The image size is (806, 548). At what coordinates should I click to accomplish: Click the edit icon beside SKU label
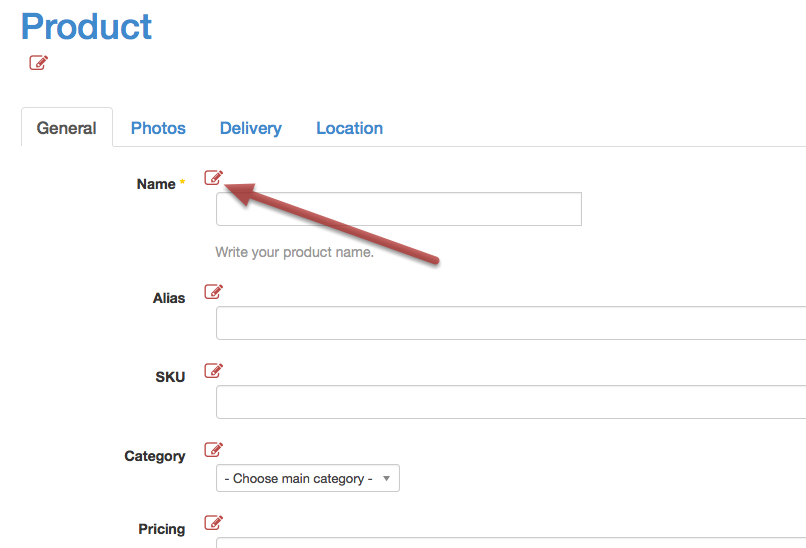tap(213, 371)
